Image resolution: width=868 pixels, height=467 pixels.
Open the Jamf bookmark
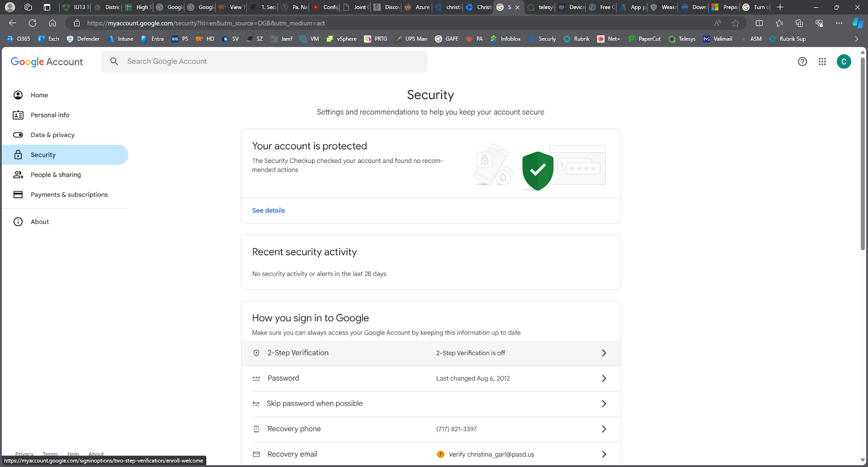[x=282, y=39]
